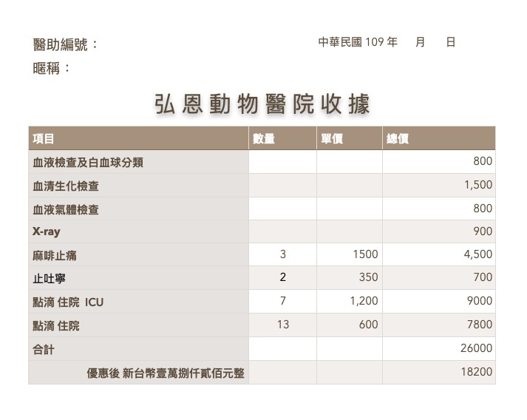Select quantity 13 in 點滴 住院 row
The image size is (527, 420).
pos(282,325)
